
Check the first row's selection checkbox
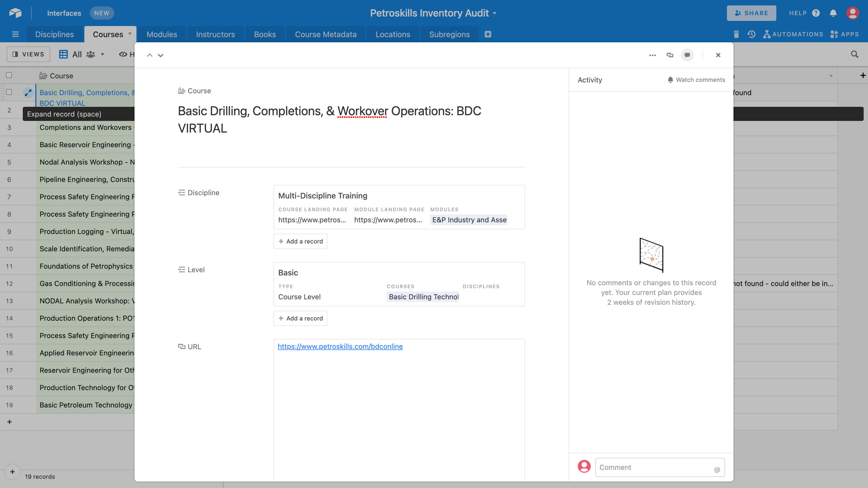pos(9,92)
